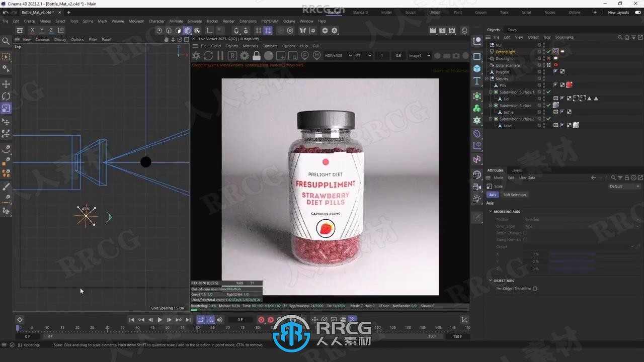This screenshot has width=644, height=362.
Task: Open the MoGraph menu
Action: [x=136, y=21]
